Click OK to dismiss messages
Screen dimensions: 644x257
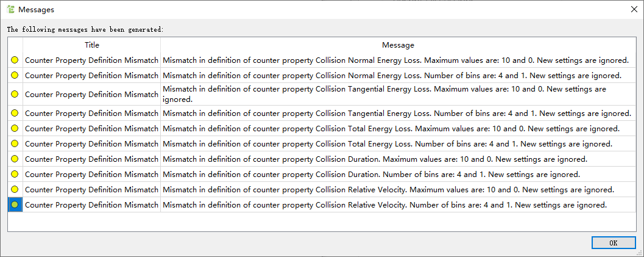pyautogui.click(x=613, y=243)
